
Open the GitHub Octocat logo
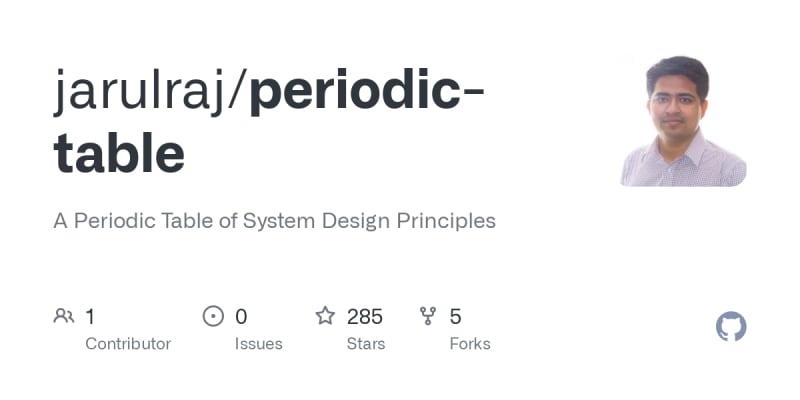click(x=731, y=327)
